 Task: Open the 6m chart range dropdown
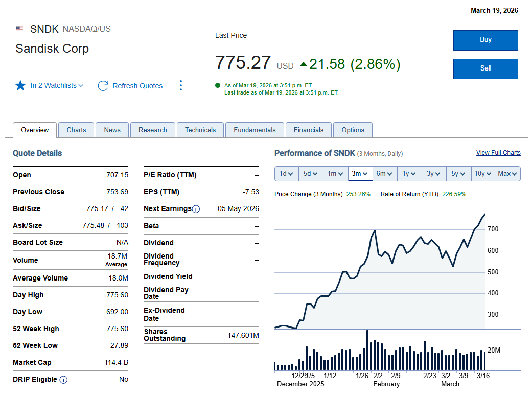click(385, 174)
